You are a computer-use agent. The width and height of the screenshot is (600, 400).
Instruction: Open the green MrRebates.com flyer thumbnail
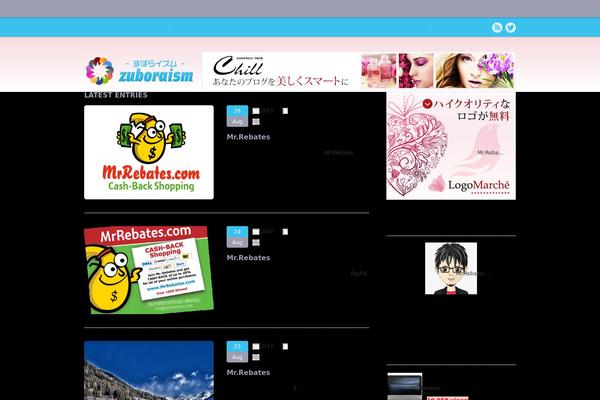coord(149,270)
